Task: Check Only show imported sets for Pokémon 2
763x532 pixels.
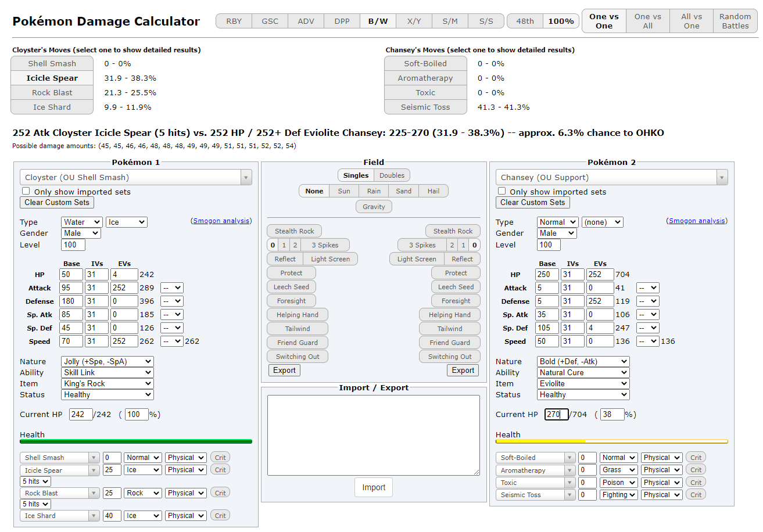Action: point(502,191)
